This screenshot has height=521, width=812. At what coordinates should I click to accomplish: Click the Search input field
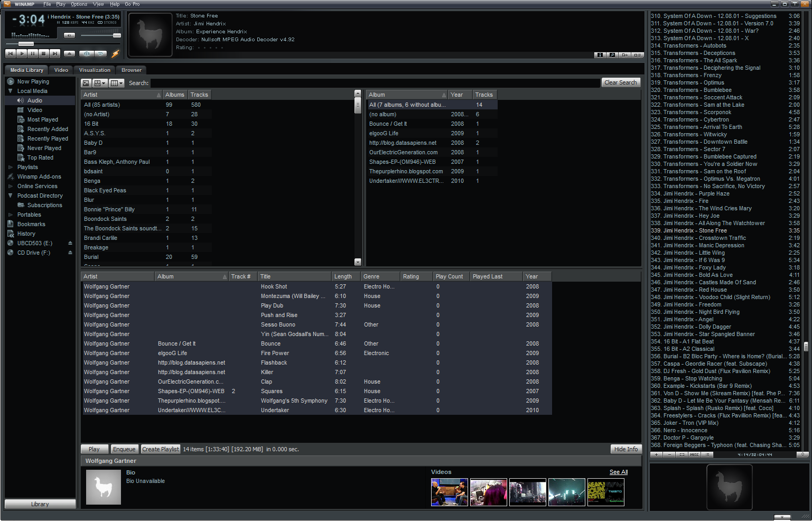click(x=375, y=83)
